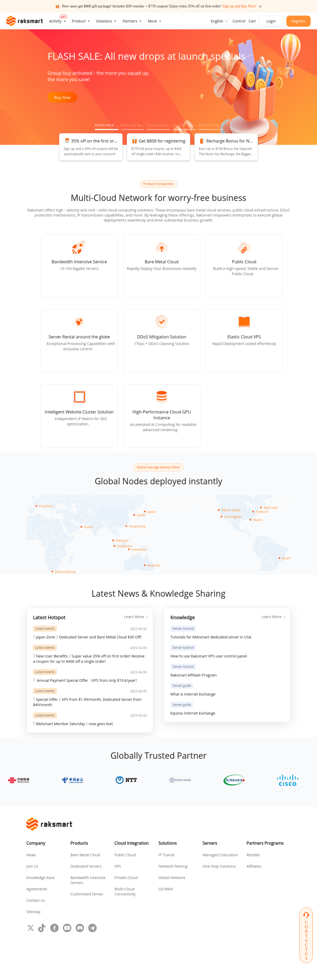Viewport: 317px width, 980px height.
Task: Open the Discord social icon
Action: [80, 928]
